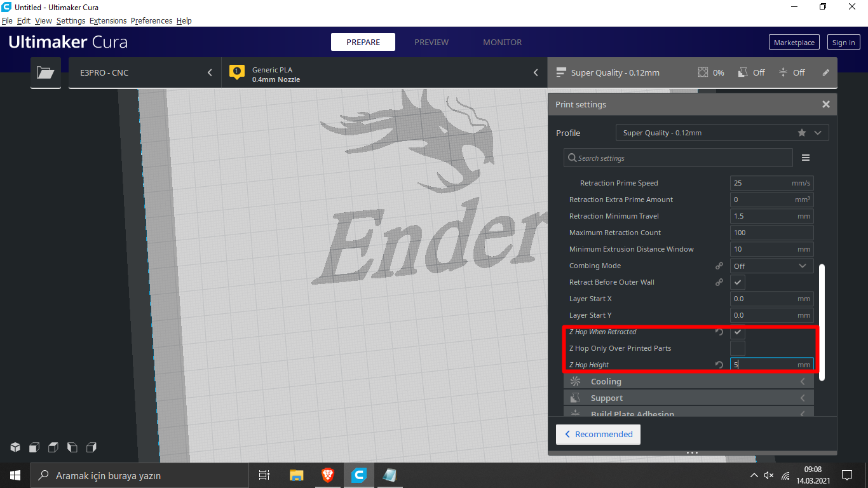
Task: Click the Support section icon
Action: coord(576,398)
